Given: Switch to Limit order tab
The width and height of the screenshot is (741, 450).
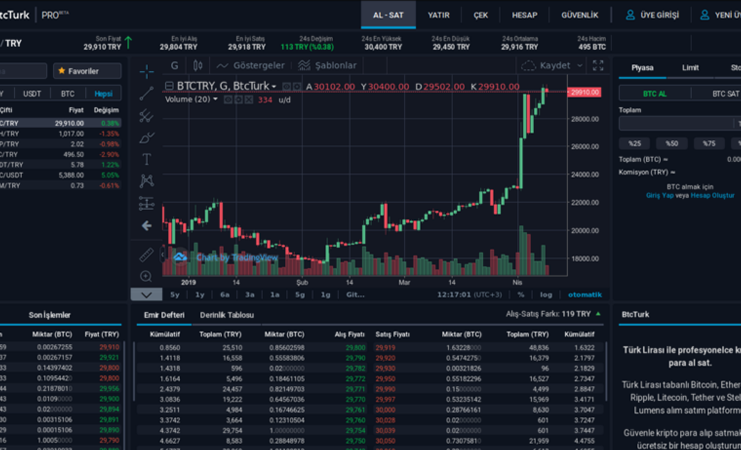Looking at the screenshot, I should coord(690,68).
